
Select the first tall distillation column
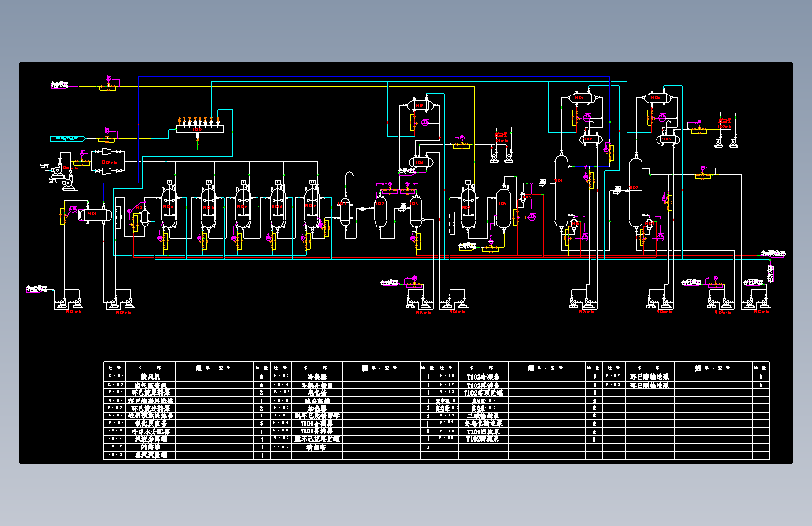pos(561,191)
